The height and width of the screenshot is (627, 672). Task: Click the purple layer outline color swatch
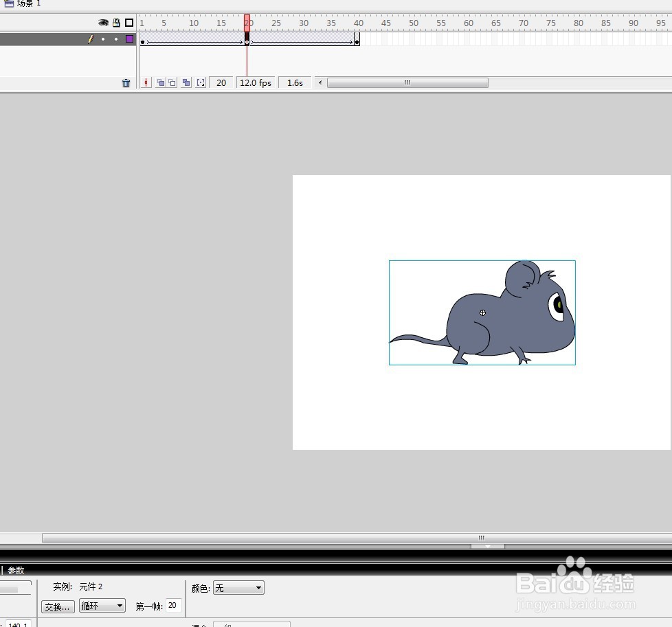coord(129,39)
